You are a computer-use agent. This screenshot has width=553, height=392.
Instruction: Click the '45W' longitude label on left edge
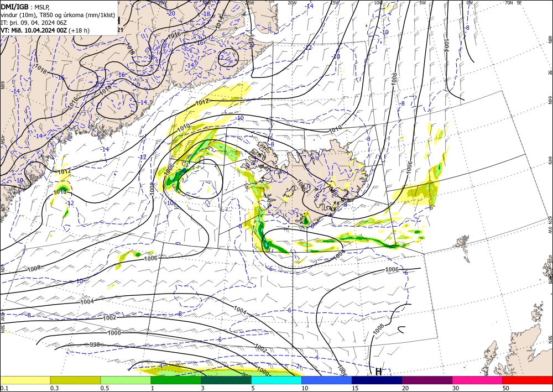pyautogui.click(x=2, y=139)
